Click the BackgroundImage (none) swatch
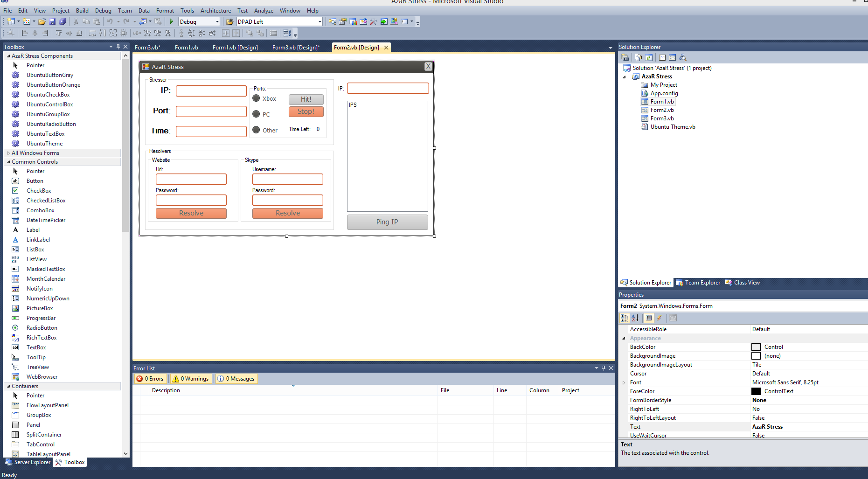 coord(756,356)
